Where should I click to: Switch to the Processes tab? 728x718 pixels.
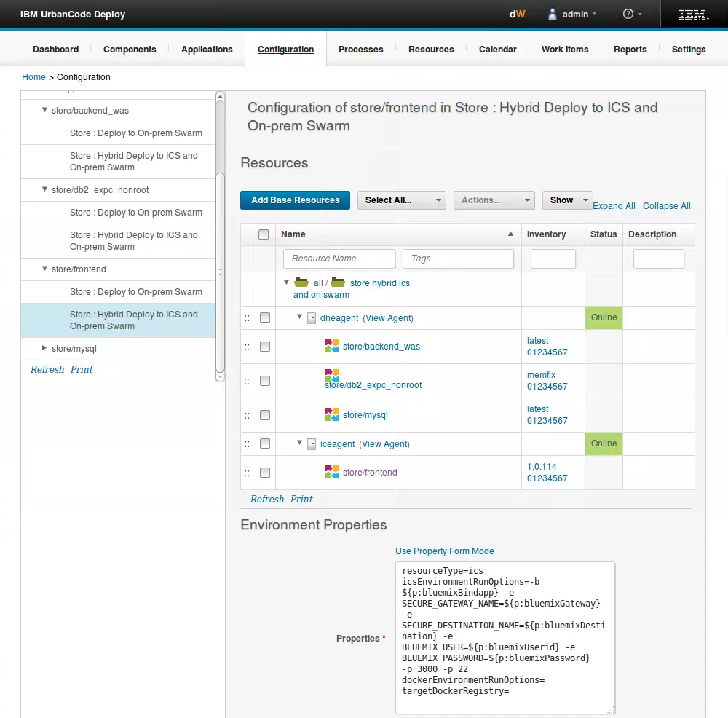pyautogui.click(x=361, y=50)
